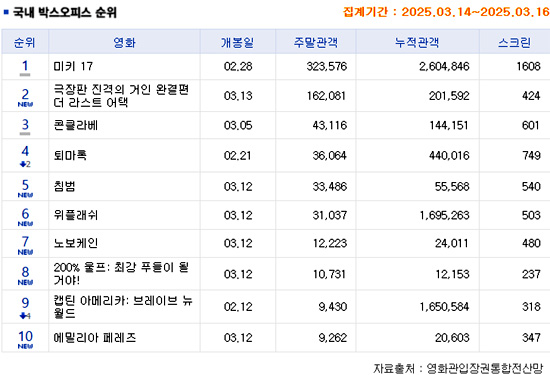Click weekend audience value 323,576
This screenshot has height=375, width=550.
(x=327, y=66)
